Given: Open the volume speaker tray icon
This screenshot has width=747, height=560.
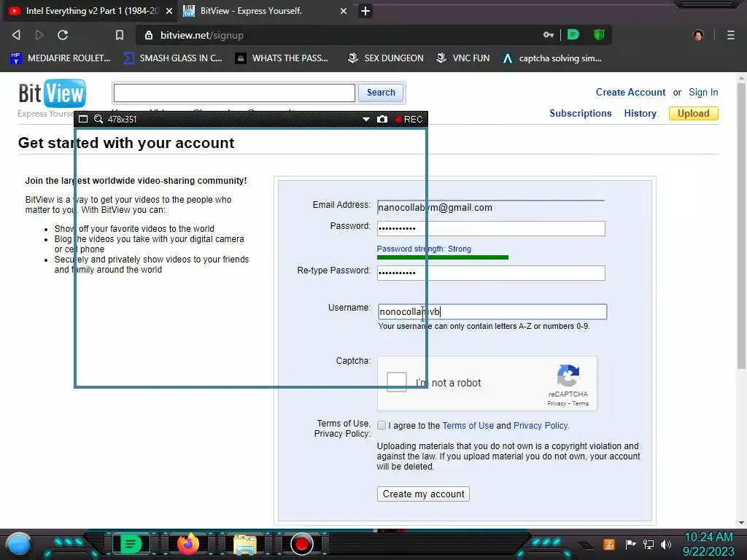Looking at the screenshot, I should pyautogui.click(x=666, y=544).
